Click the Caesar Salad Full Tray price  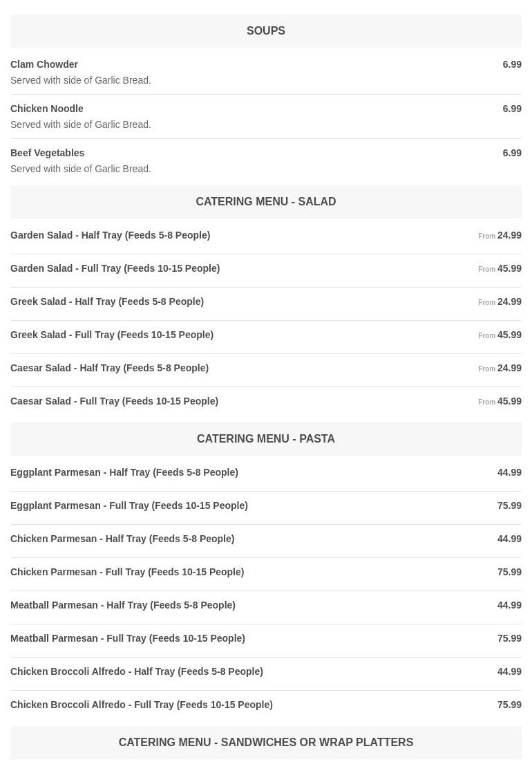point(509,401)
